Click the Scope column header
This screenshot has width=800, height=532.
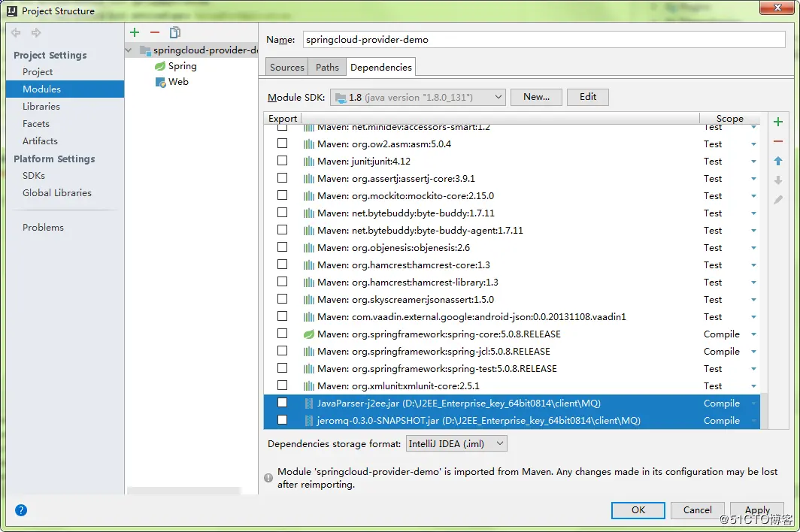pyautogui.click(x=729, y=118)
